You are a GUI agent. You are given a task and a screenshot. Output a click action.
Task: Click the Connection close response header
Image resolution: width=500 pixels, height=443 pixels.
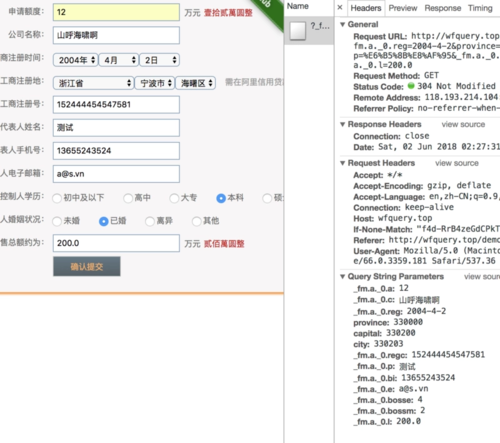pos(391,136)
